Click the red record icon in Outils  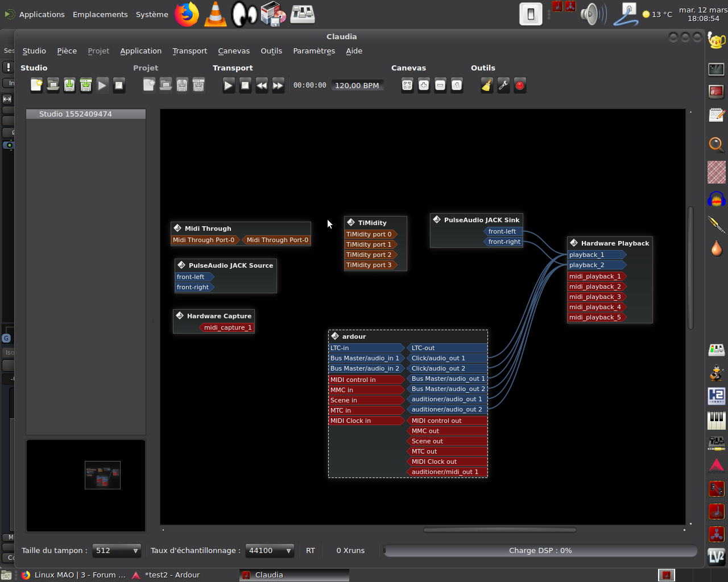[520, 85]
